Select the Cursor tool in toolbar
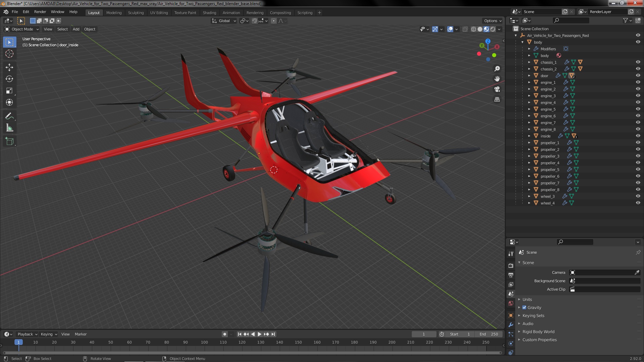 pos(9,54)
